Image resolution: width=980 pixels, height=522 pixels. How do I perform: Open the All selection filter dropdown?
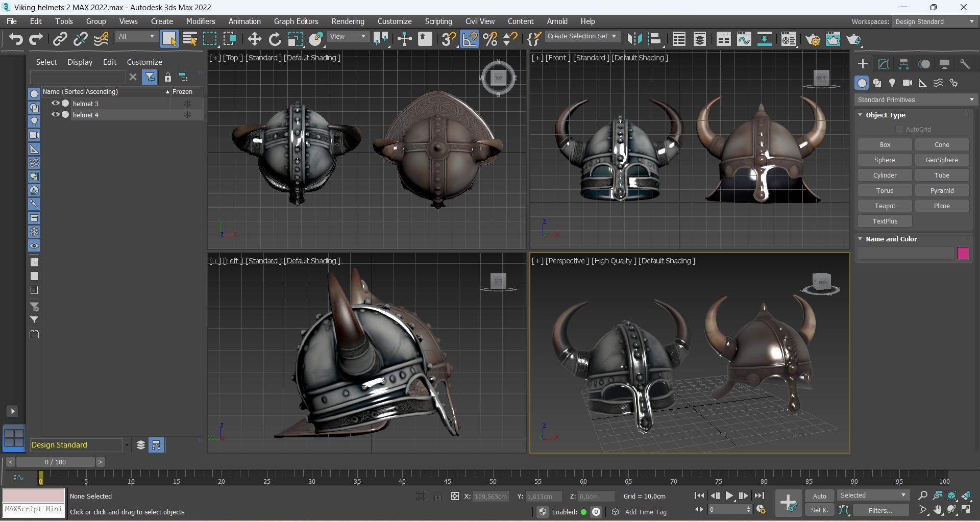tap(136, 37)
